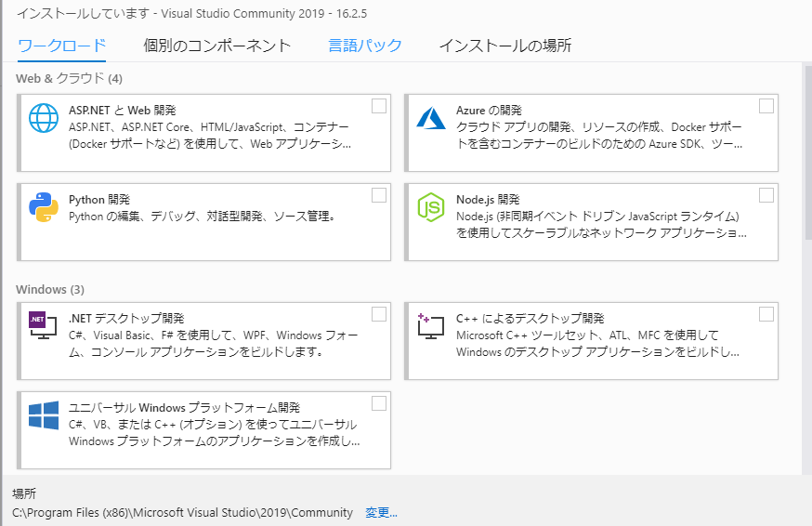Check the .NET デスクトップ開発 checkbox

coord(379,314)
